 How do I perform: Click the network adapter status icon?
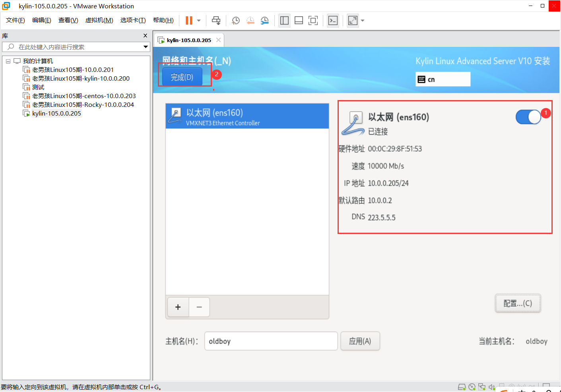(482, 387)
